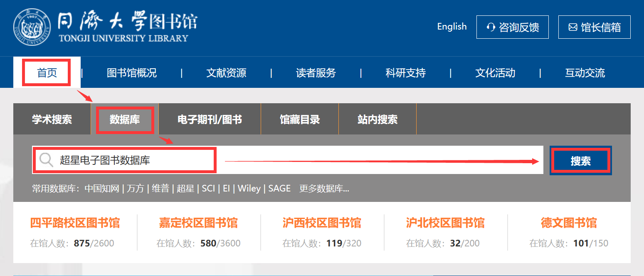The image size is (644, 276).
Task: Open 万方 database link
Action: point(136,189)
